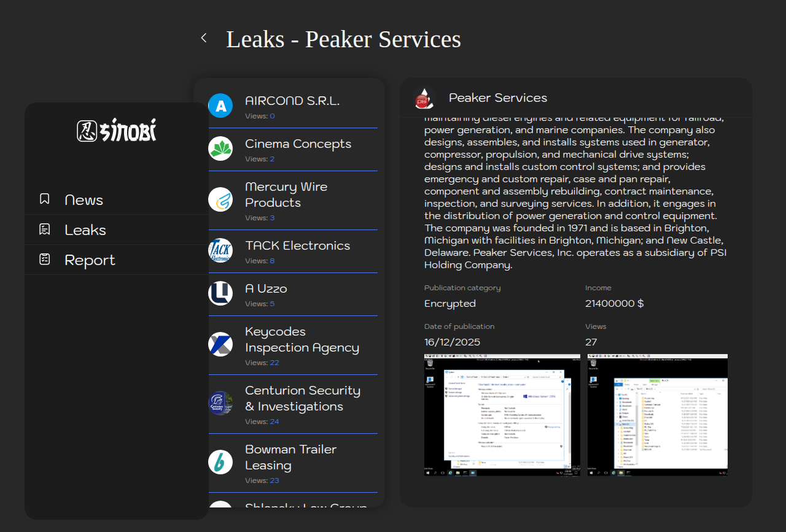The image size is (786, 532).
Task: Click the Mercury Wire Products logo icon
Action: coord(220,199)
